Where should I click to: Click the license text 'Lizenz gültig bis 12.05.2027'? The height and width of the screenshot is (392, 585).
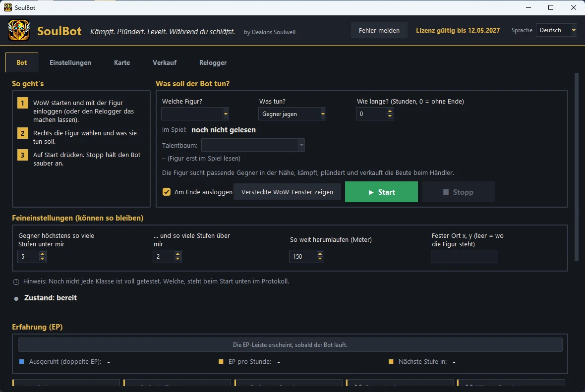458,31
